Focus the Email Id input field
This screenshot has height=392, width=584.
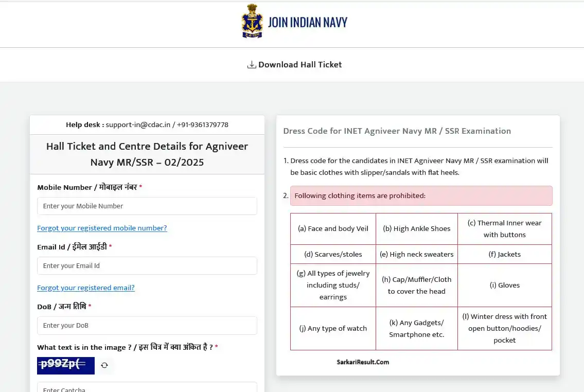[147, 265]
